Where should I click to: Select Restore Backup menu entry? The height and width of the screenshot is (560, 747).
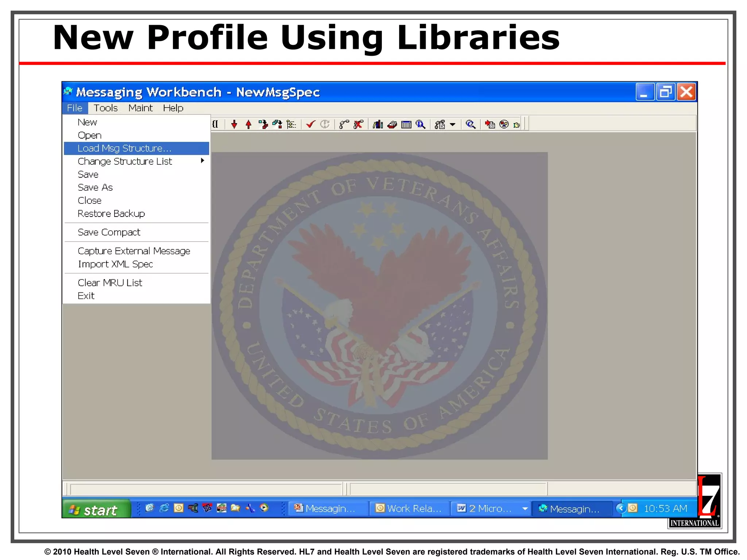pyautogui.click(x=136, y=214)
